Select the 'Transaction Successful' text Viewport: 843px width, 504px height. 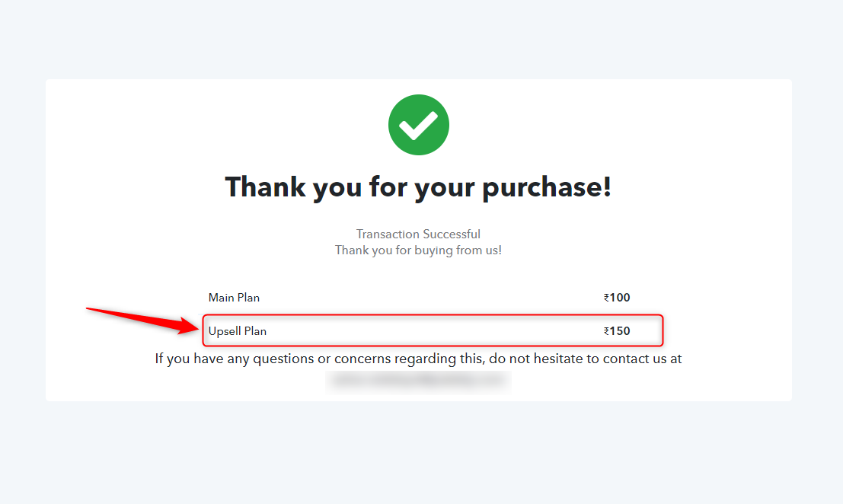[x=418, y=234]
